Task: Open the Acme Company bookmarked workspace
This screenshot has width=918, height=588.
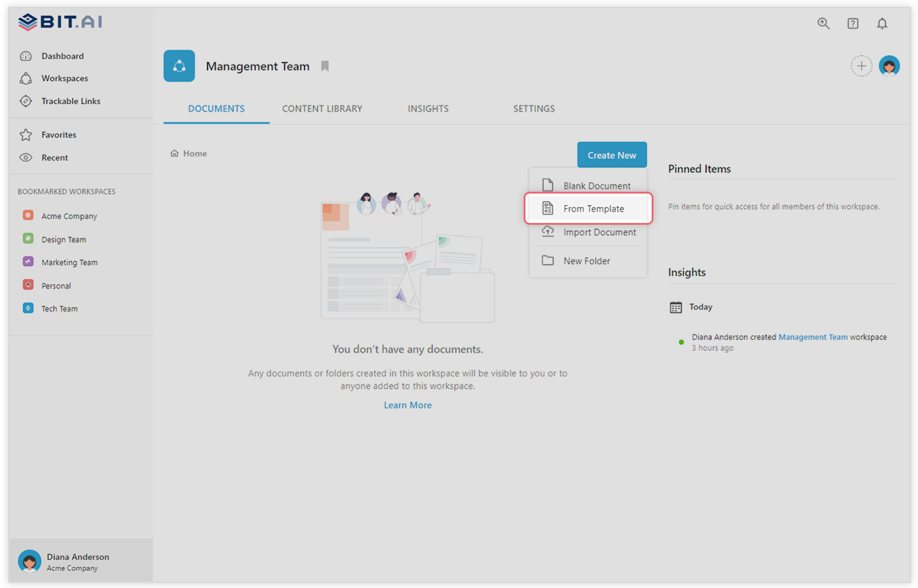Action: [69, 216]
